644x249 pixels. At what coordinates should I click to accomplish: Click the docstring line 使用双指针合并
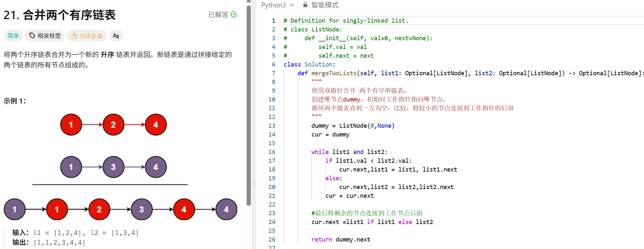(359, 91)
